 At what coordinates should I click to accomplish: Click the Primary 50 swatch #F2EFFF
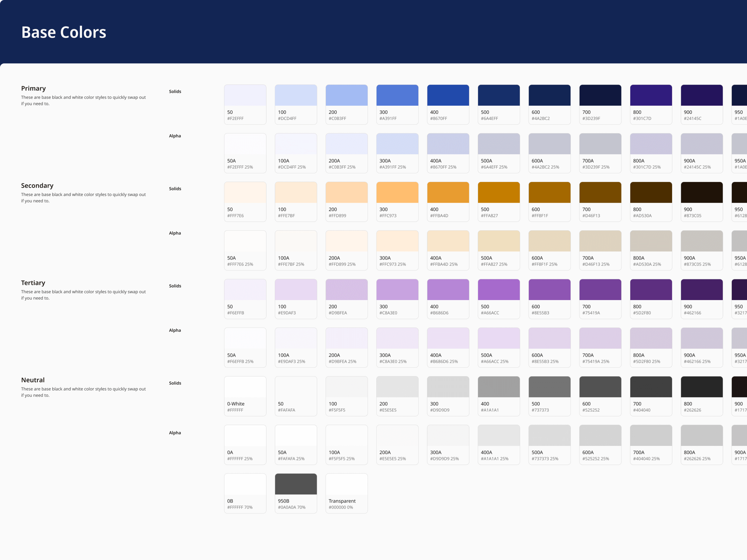(245, 105)
